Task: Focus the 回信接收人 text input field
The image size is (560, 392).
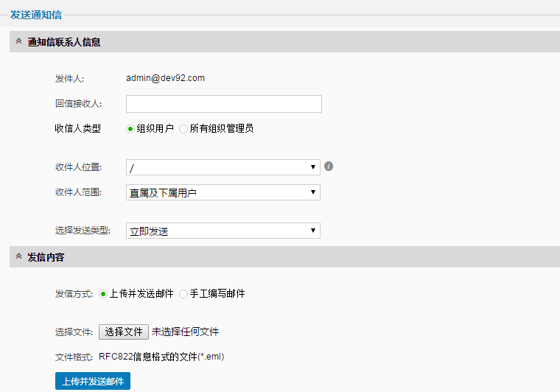Action: click(x=223, y=104)
